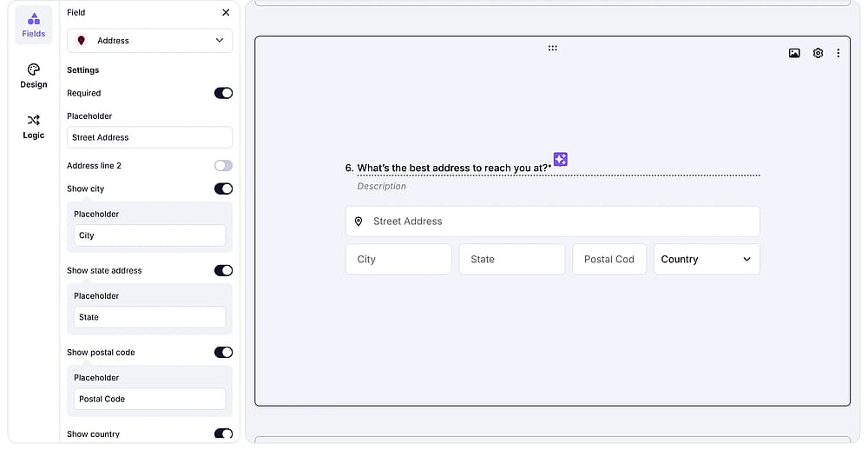Image resolution: width=868 pixels, height=450 pixels.
Task: Open the Address field type dropdown
Action: pyautogui.click(x=149, y=41)
